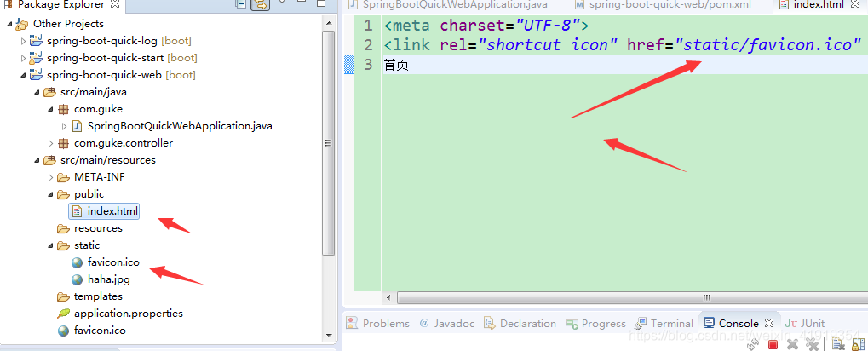
Task: Close the Console view tab
Action: [769, 322]
